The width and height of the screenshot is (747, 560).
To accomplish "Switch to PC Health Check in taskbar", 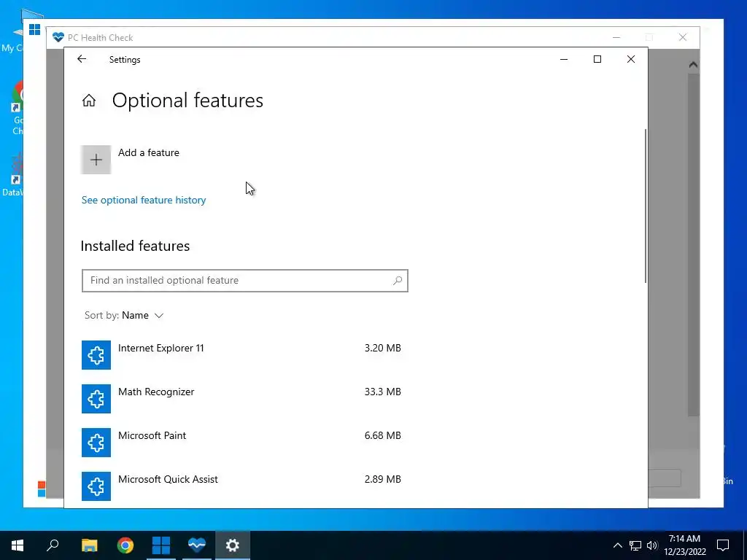I will pos(197,545).
